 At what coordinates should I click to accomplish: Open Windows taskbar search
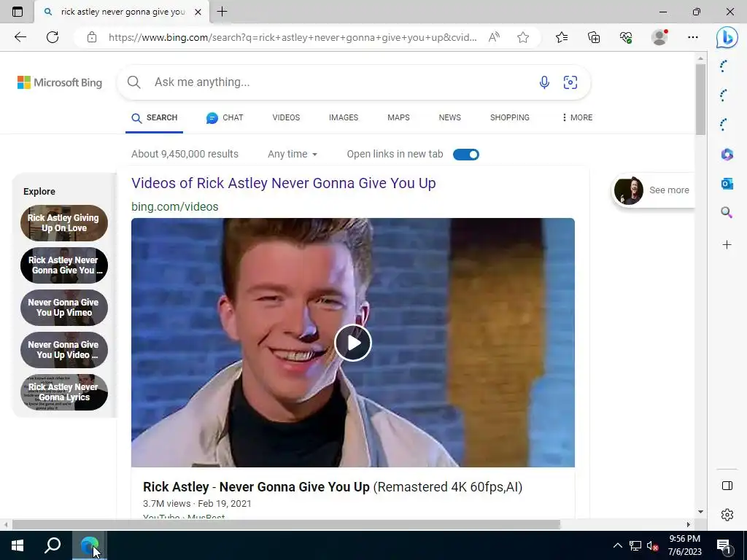click(x=53, y=545)
